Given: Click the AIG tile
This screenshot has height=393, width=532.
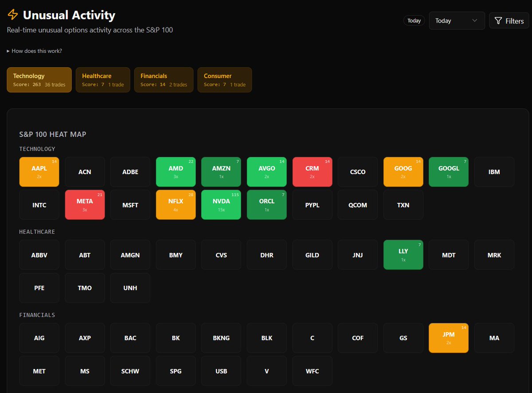Looking at the screenshot, I should pos(39,338).
